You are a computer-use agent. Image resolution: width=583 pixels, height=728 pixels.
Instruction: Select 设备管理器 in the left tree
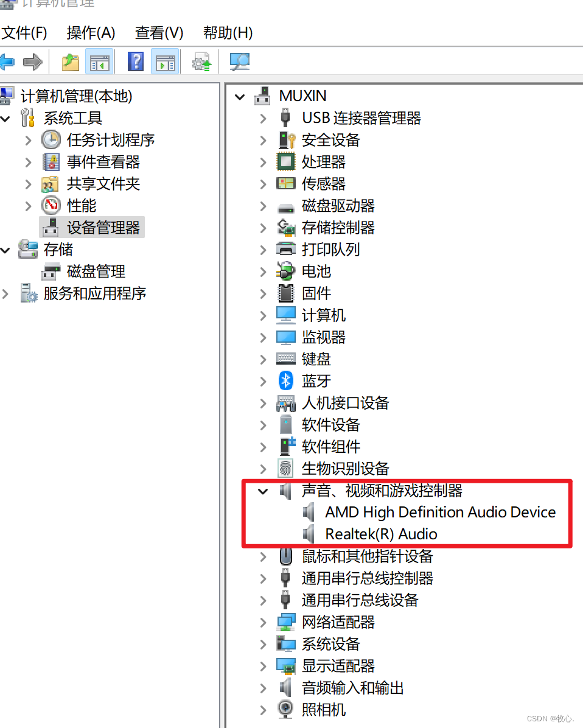click(103, 228)
